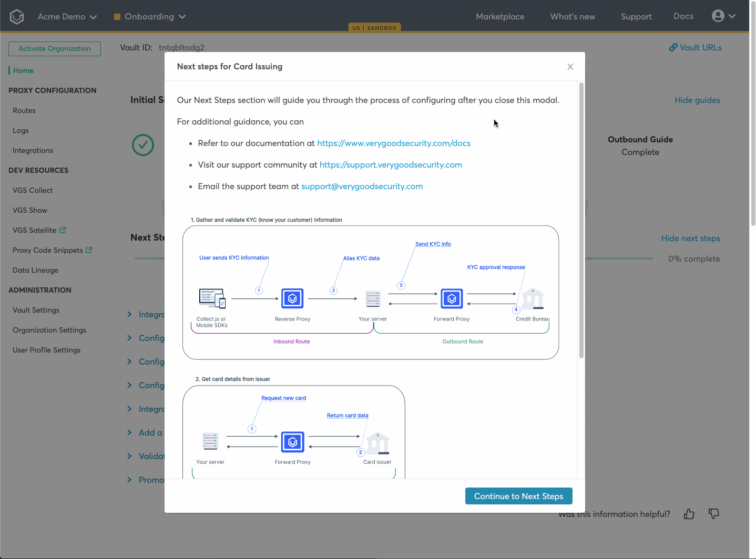The height and width of the screenshot is (559, 756).
Task: Click the 0% complete progress text
Action: click(694, 258)
